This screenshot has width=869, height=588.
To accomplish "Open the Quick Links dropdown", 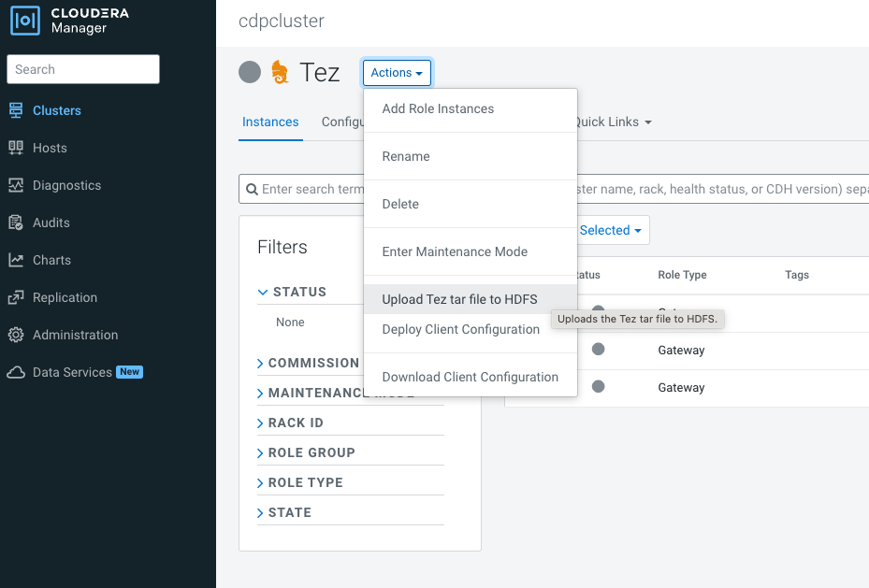I will click(x=613, y=122).
